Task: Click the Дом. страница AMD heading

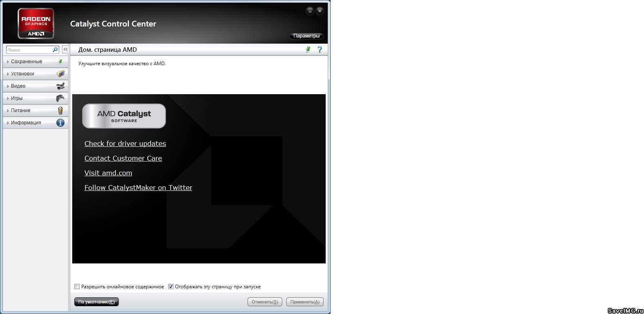Action: point(108,50)
